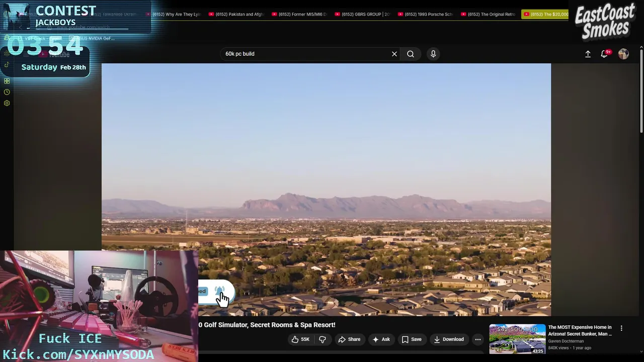Clear the search box text

394,54
